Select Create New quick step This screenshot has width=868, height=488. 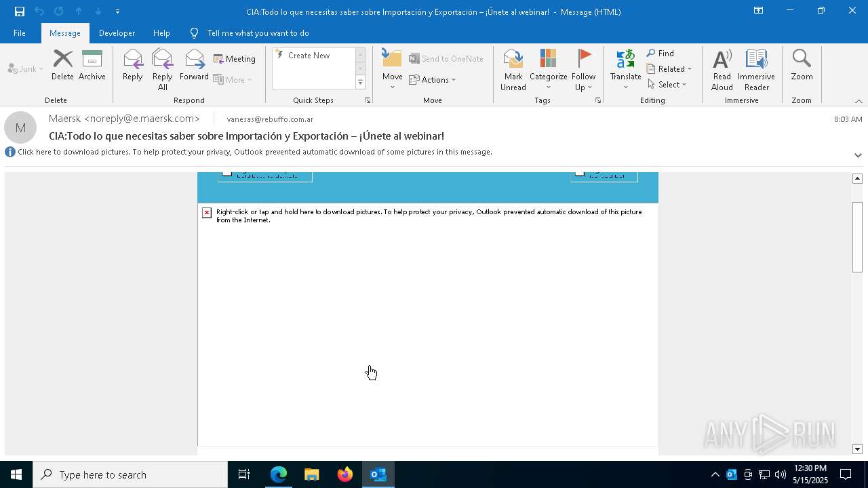coord(309,56)
